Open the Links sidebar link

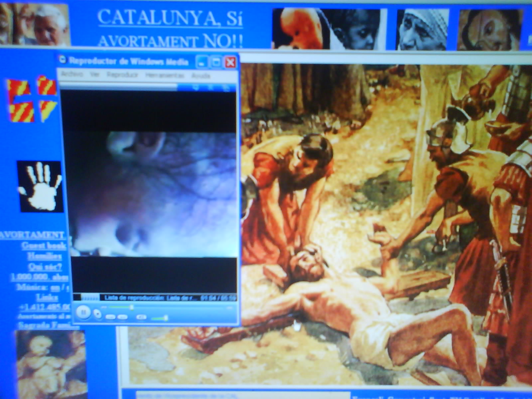click(47, 297)
